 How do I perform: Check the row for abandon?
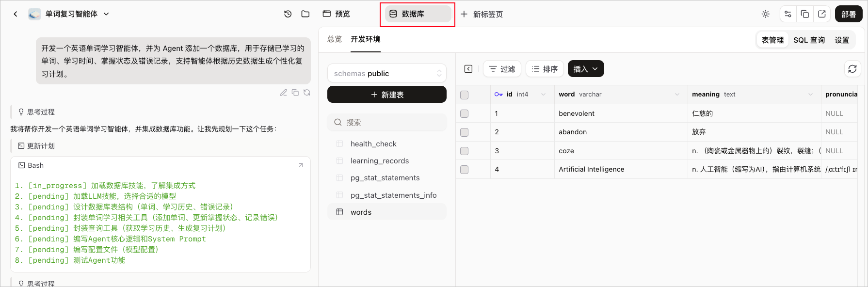[465, 132]
